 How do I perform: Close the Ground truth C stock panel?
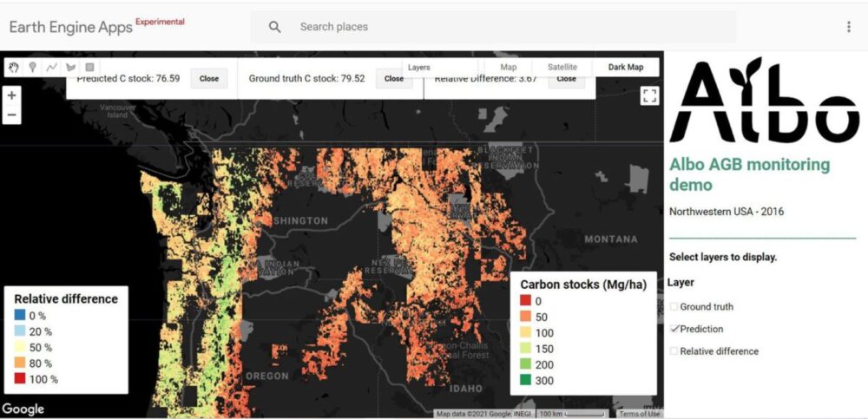(x=394, y=78)
